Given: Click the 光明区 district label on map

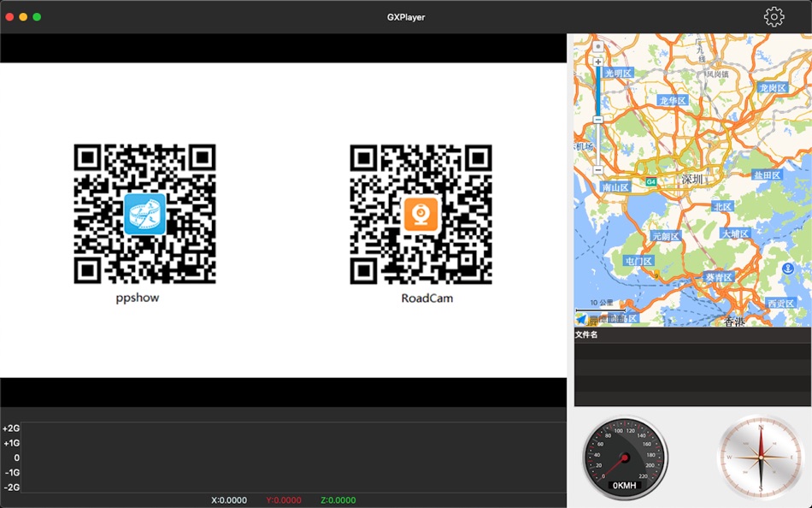Looking at the screenshot, I should click(619, 73).
